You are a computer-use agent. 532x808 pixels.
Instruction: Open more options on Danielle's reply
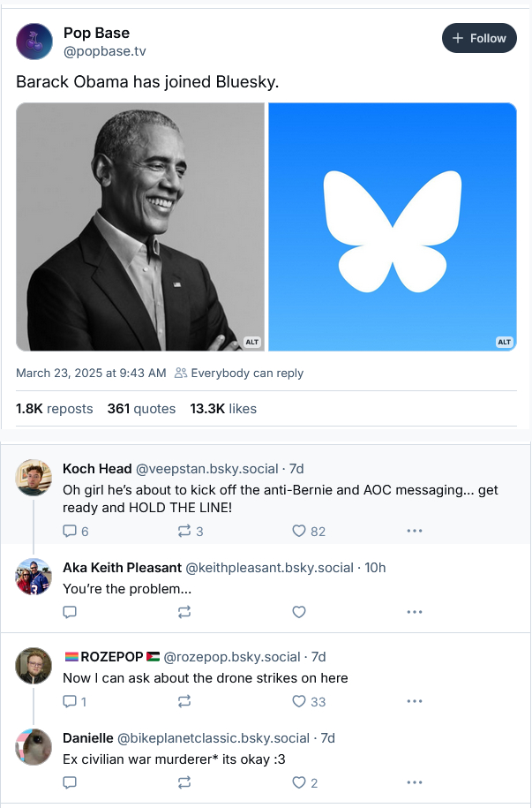(x=414, y=782)
